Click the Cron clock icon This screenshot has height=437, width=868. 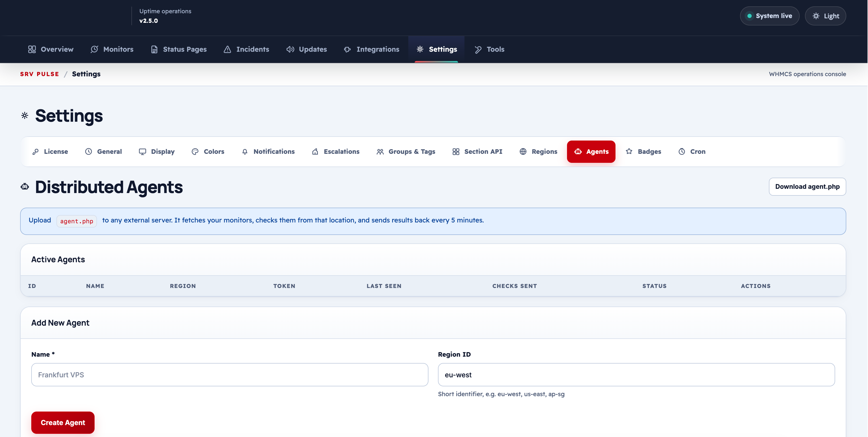[682, 152]
